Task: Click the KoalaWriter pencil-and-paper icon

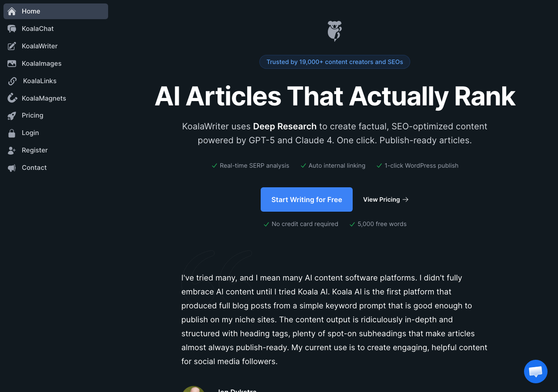Action: (12, 46)
